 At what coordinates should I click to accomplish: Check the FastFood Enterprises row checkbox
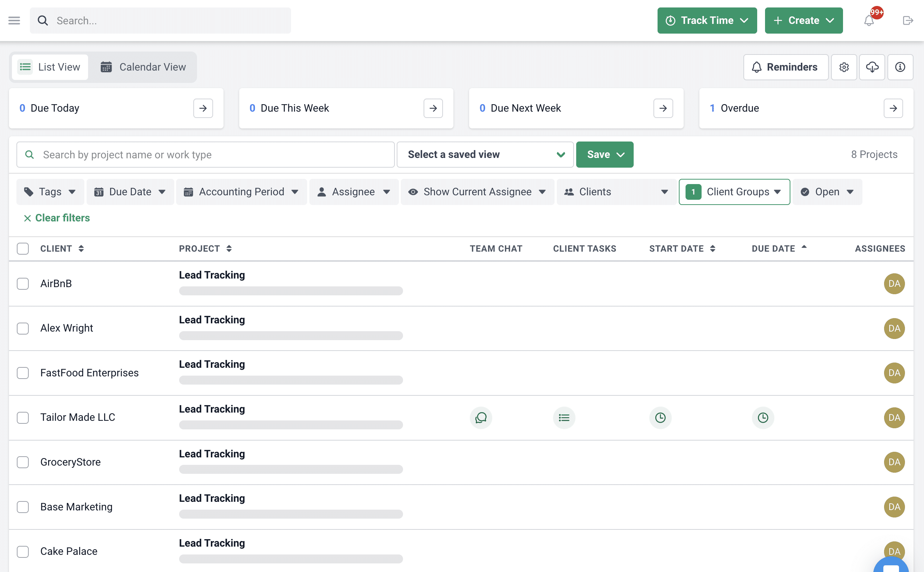click(x=23, y=373)
